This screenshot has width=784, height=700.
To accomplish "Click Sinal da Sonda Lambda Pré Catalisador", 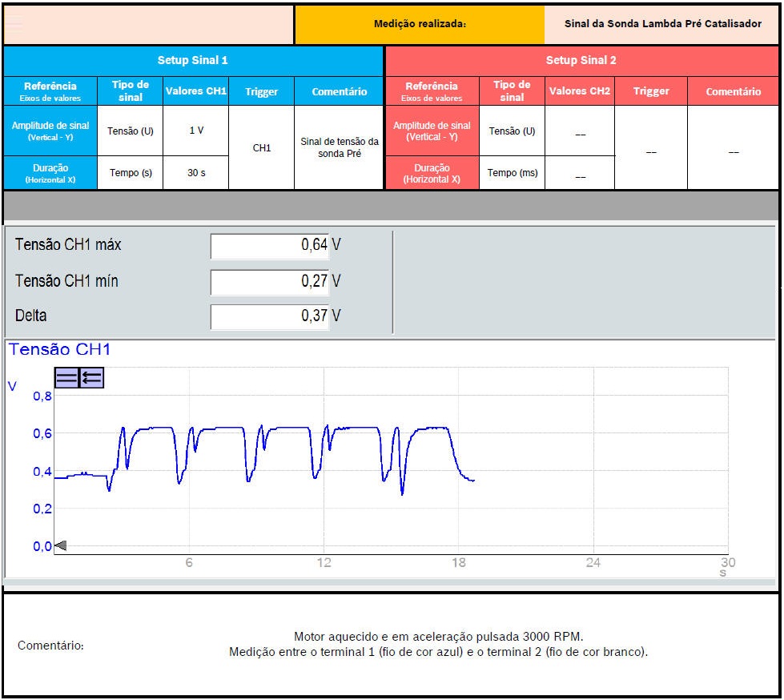I will click(x=662, y=24).
